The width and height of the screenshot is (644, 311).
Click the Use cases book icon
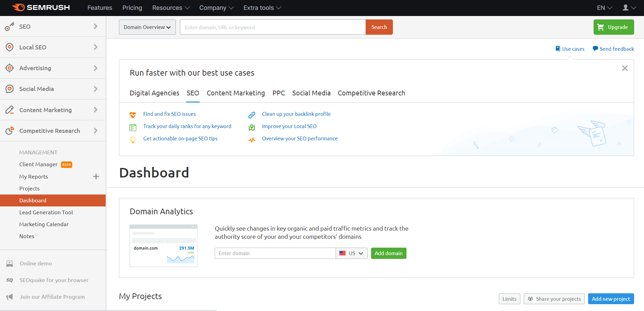pyautogui.click(x=558, y=49)
